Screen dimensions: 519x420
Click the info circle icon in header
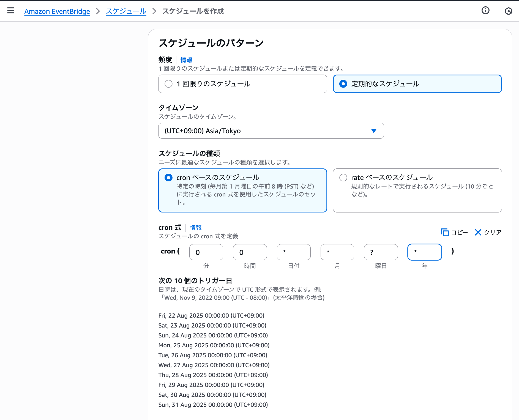(485, 11)
